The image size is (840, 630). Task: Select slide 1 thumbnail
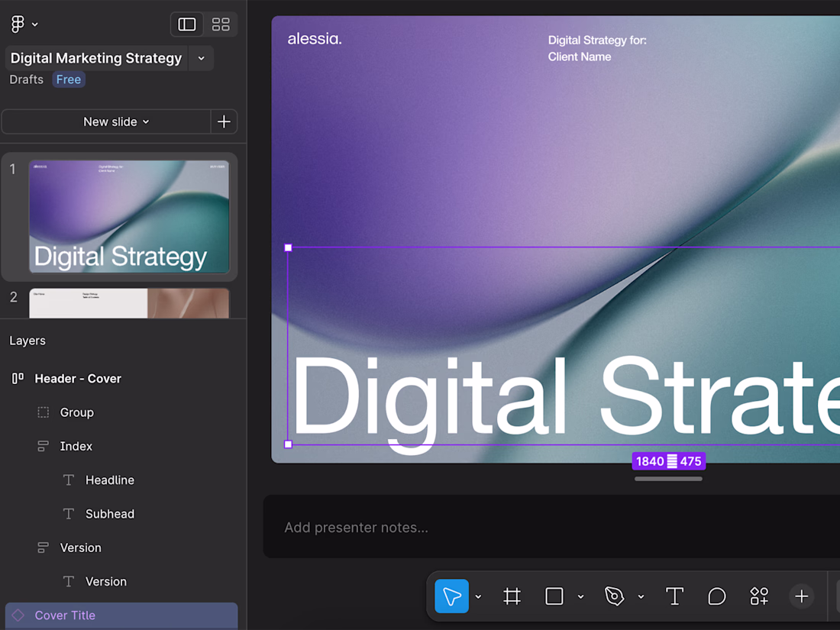pyautogui.click(x=129, y=216)
